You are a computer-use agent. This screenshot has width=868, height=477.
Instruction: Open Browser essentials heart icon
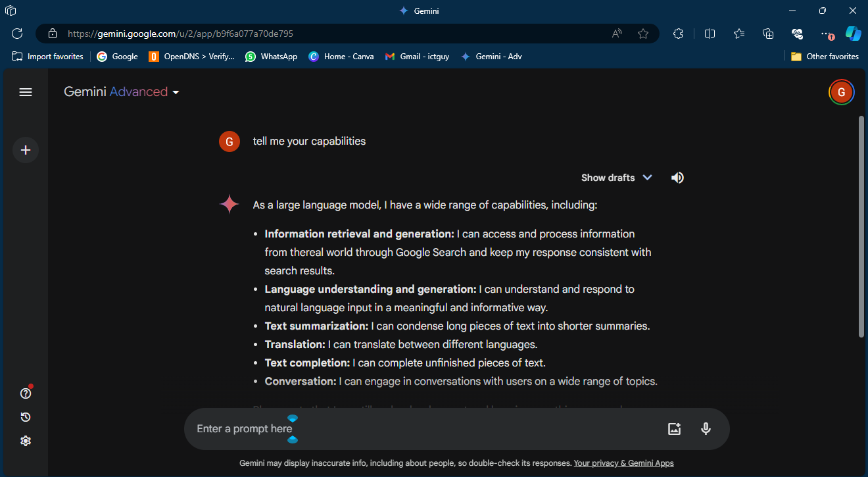797,34
